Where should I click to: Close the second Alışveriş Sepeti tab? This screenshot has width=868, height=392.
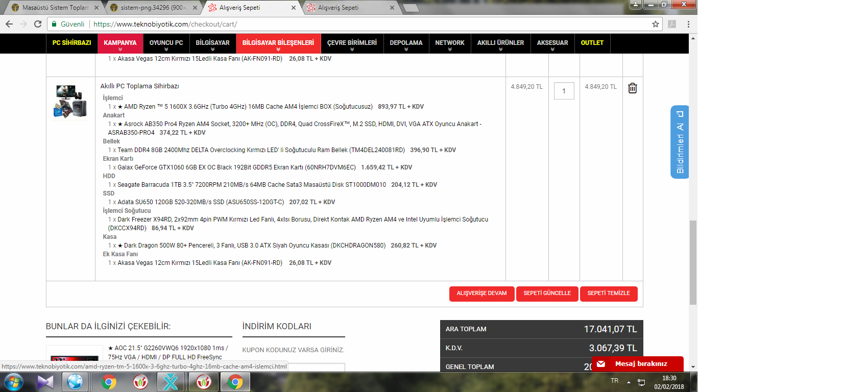coord(392,8)
